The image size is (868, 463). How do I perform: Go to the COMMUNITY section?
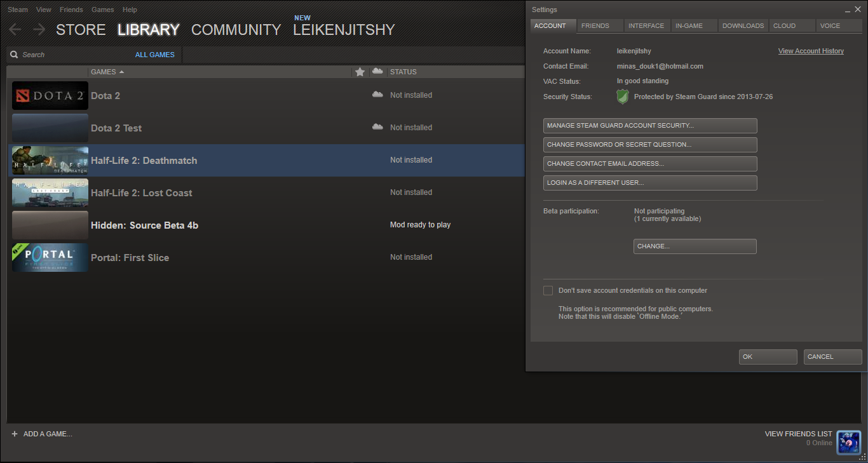pos(236,30)
